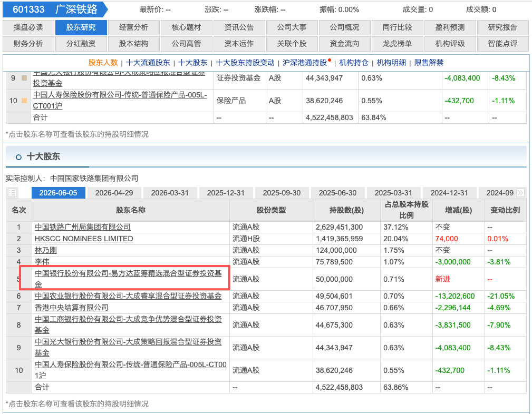Open the 研究报告 tab
532x414 pixels.
click(502, 27)
